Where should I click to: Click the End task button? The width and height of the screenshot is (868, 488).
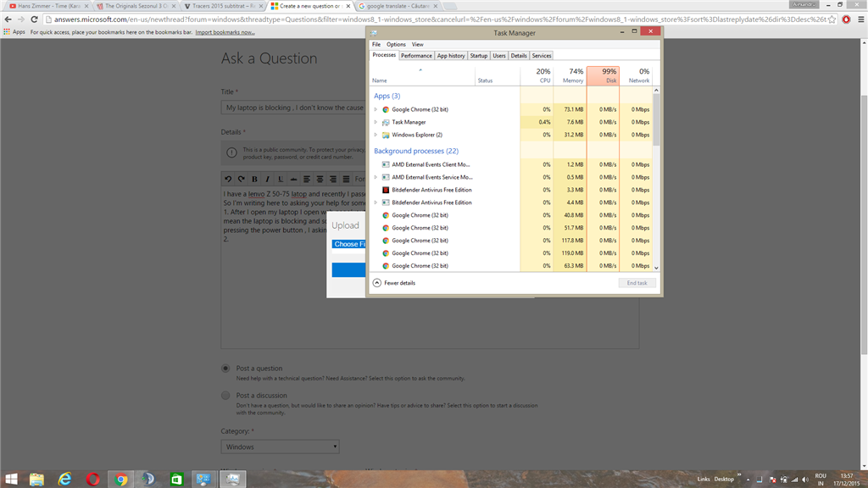[x=637, y=283]
